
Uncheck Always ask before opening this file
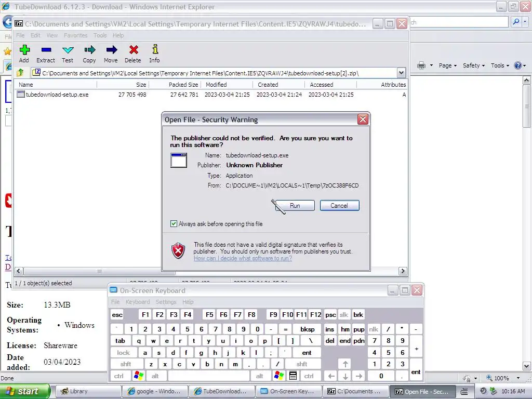point(174,223)
